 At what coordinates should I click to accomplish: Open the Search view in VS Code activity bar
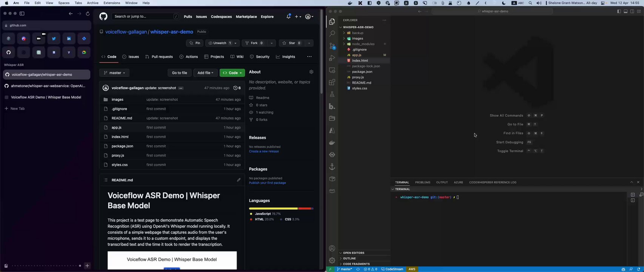click(332, 34)
